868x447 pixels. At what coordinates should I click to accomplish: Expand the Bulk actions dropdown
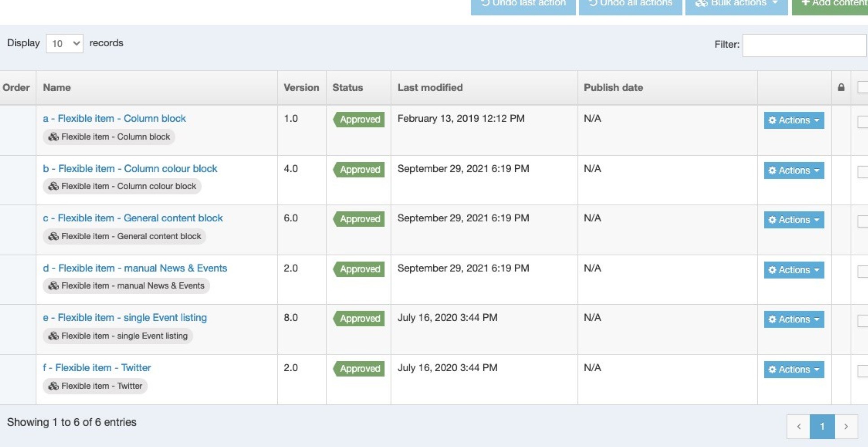coord(736,4)
